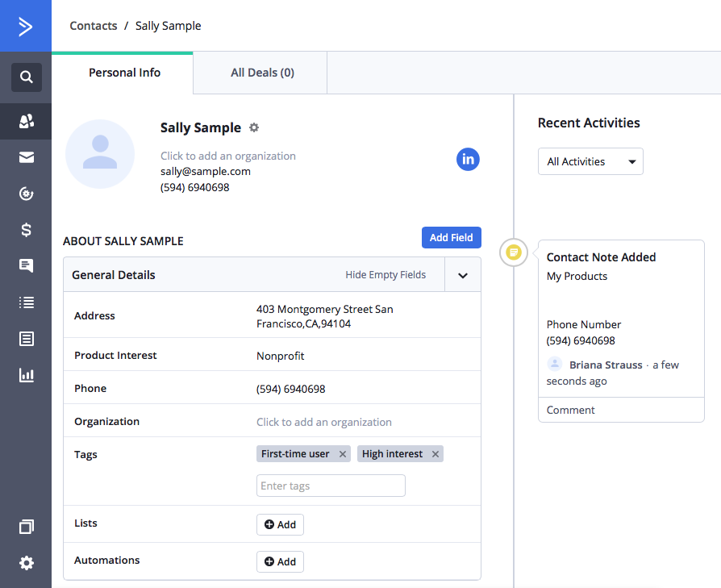Click Add button for Lists
Viewport: 721px width, 588px height.
[280, 524]
